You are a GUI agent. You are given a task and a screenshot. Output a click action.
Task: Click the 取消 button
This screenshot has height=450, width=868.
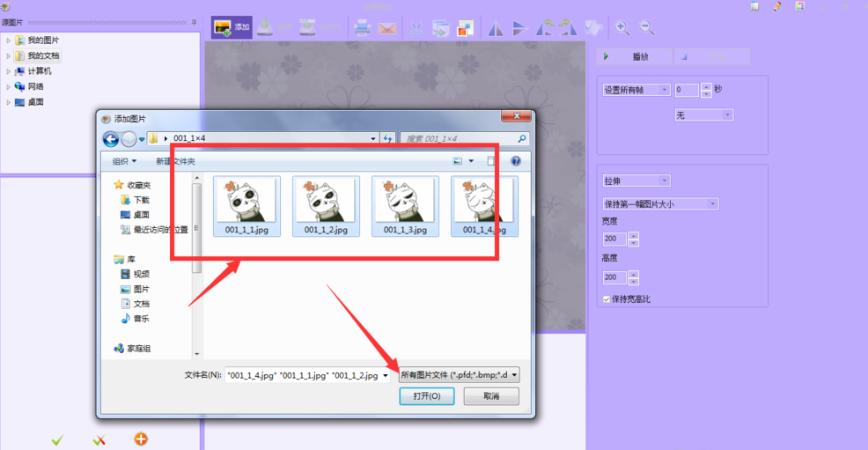tap(491, 396)
